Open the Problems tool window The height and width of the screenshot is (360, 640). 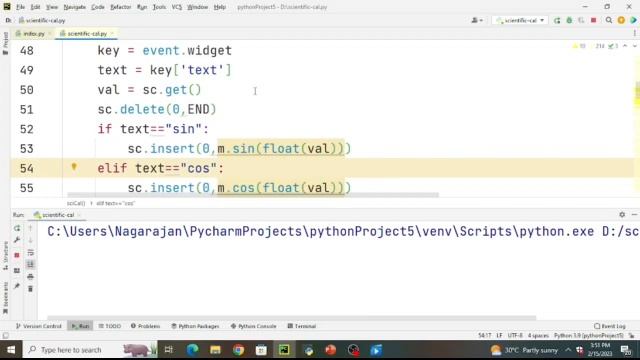145,326
